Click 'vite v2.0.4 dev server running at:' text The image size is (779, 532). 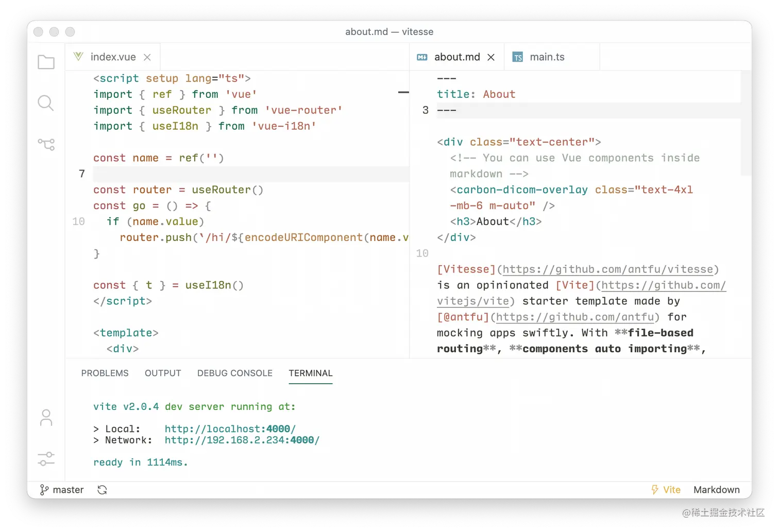194,407
